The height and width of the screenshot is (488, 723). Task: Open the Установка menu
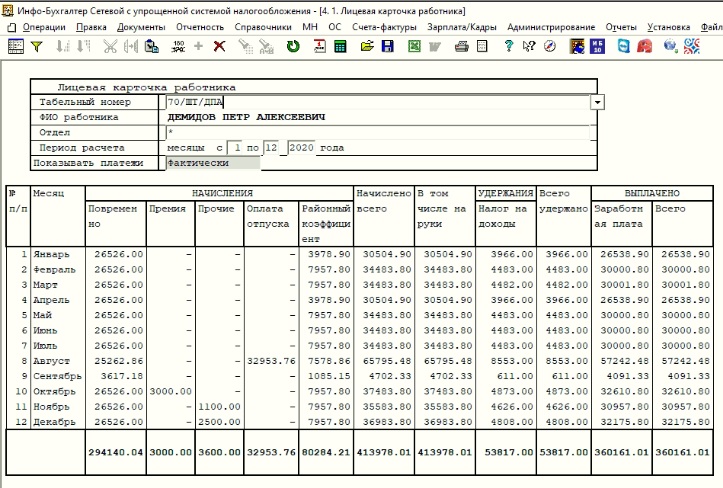pos(669,27)
